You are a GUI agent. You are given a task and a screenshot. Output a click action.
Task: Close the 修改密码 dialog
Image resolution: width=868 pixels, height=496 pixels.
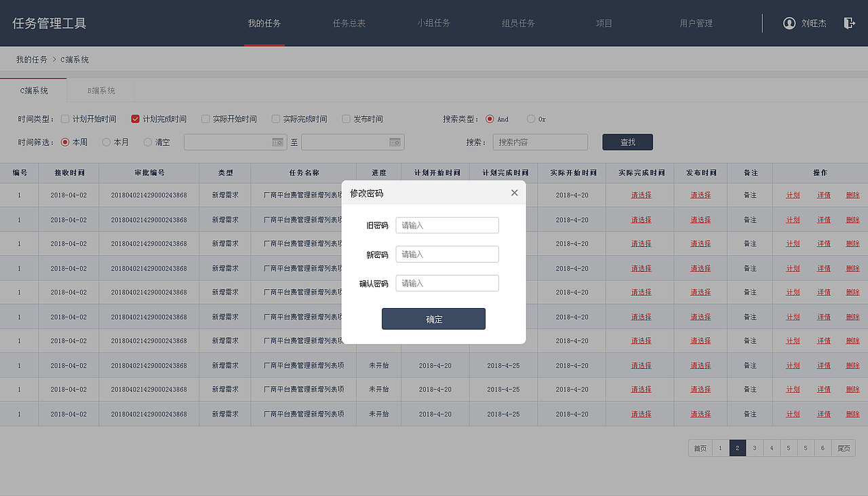click(514, 193)
